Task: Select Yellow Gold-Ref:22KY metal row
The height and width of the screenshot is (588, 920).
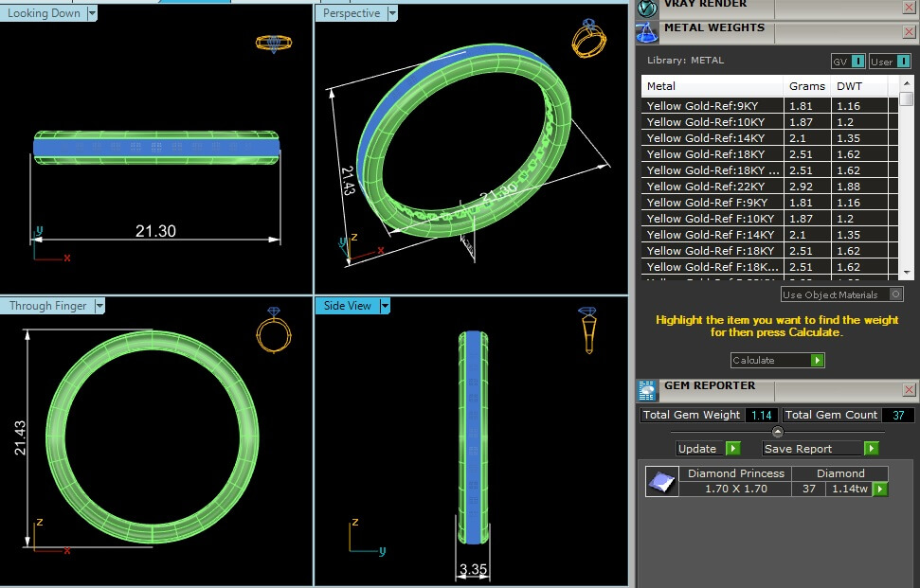Action: click(x=711, y=187)
